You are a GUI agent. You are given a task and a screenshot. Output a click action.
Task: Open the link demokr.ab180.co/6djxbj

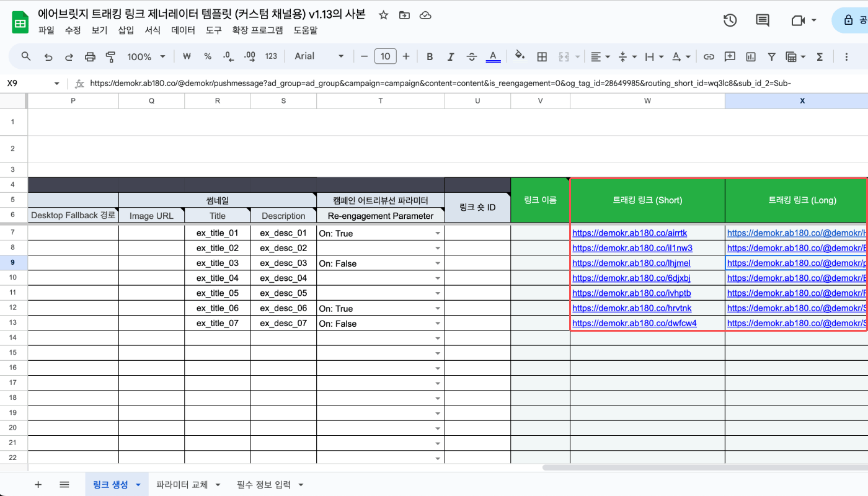[x=631, y=278]
